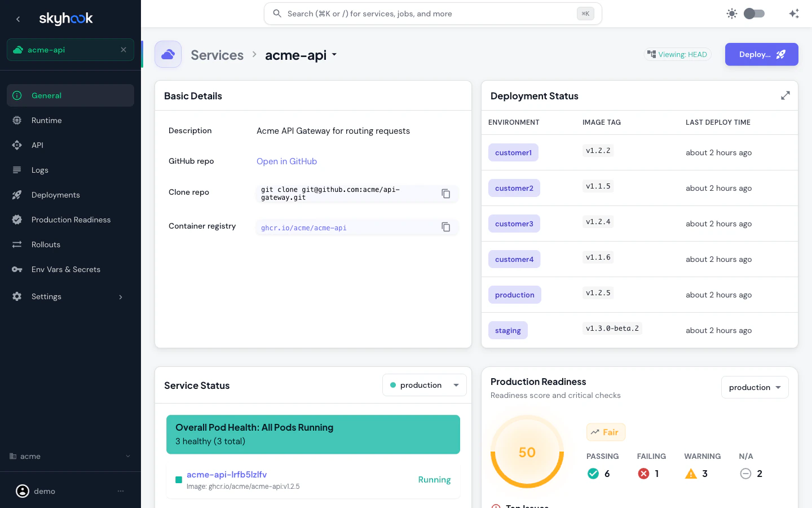Open Production Readiness environment dropdown
812x508 pixels.
pos(755,387)
